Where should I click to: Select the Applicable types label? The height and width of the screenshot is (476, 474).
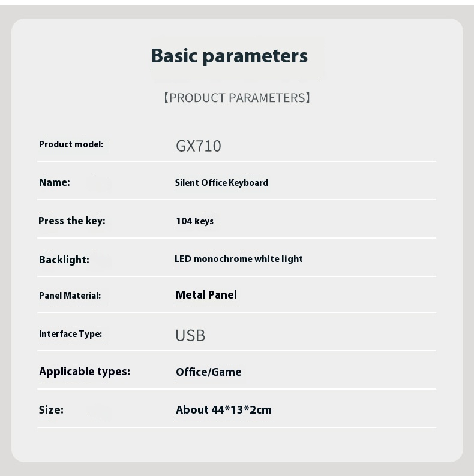point(85,372)
